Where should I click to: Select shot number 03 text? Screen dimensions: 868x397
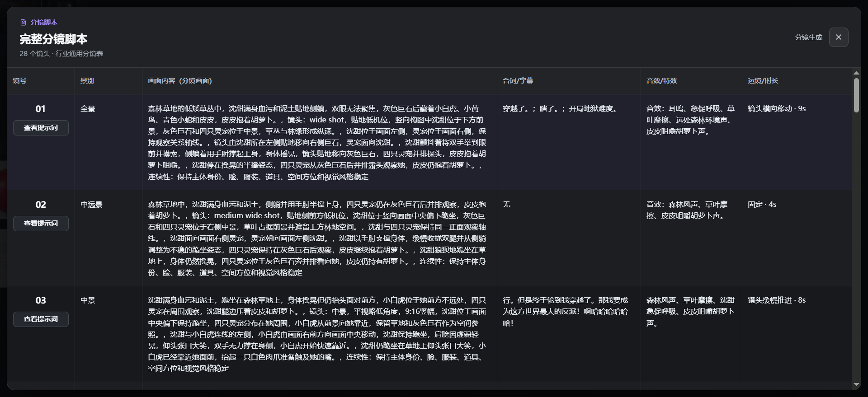click(41, 300)
